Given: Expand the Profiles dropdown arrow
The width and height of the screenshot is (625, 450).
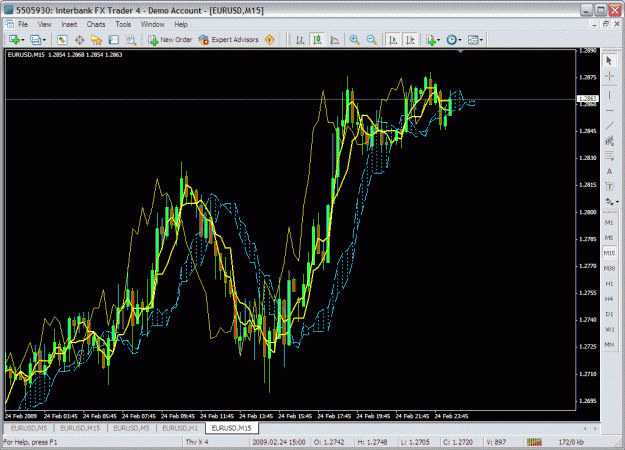Looking at the screenshot, I should point(44,40).
